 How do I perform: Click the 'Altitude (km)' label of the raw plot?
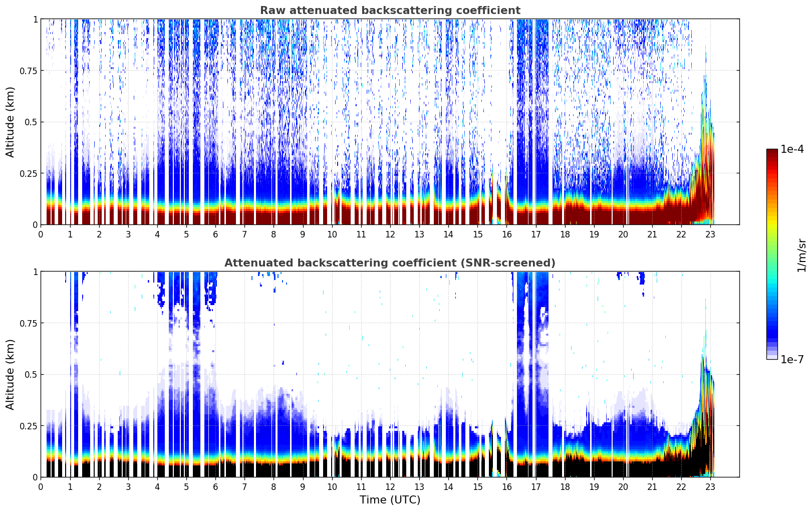click(11, 122)
